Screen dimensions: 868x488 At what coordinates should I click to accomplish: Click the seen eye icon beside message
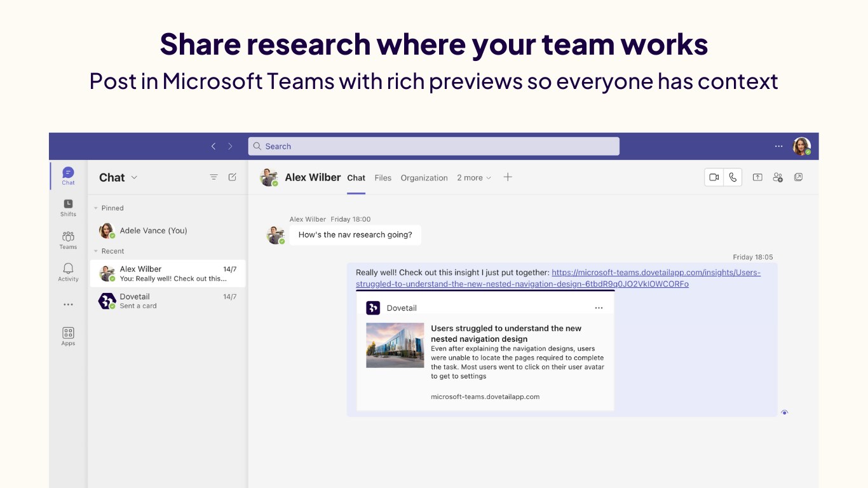(x=785, y=412)
